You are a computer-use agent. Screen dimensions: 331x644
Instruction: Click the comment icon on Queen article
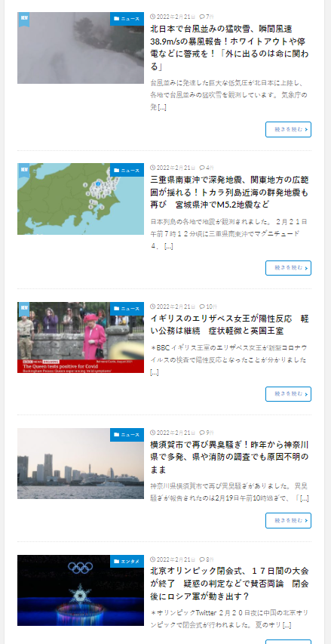pos(202,307)
